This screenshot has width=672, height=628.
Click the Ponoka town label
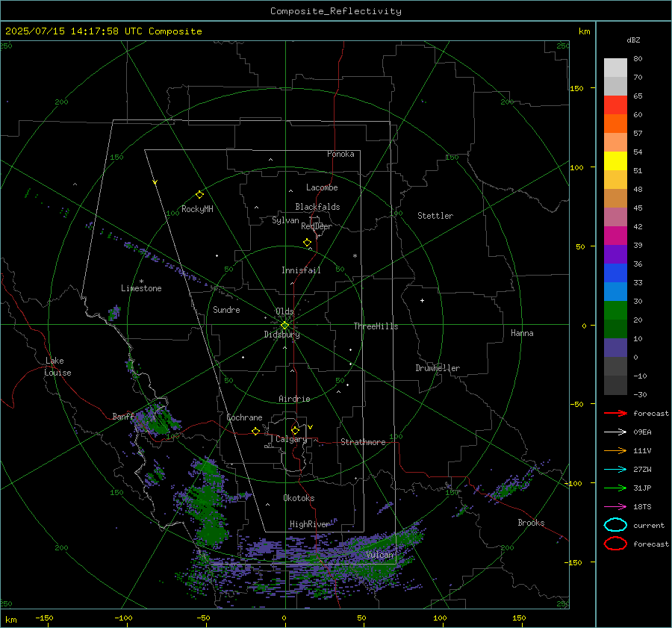point(340,154)
